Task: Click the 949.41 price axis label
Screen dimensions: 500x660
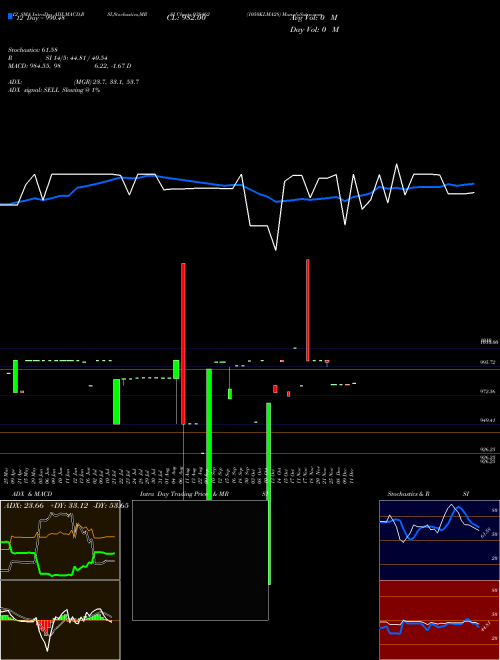Action: point(489,420)
